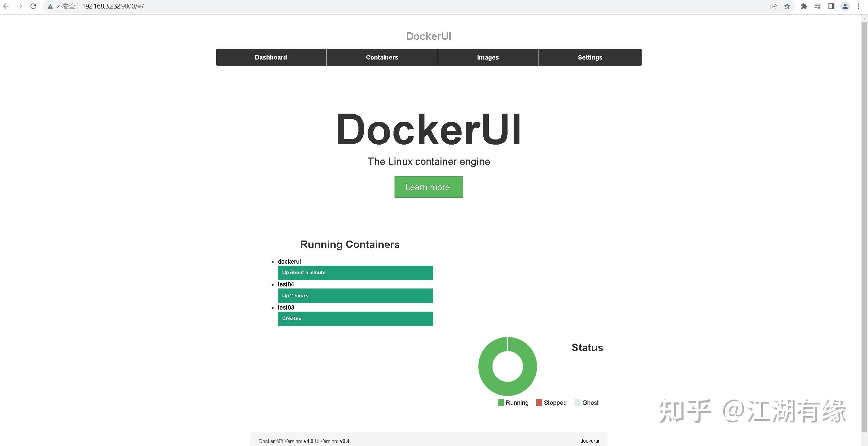868x446 pixels.
Task: Switch to the Containers tab
Action: (x=382, y=57)
